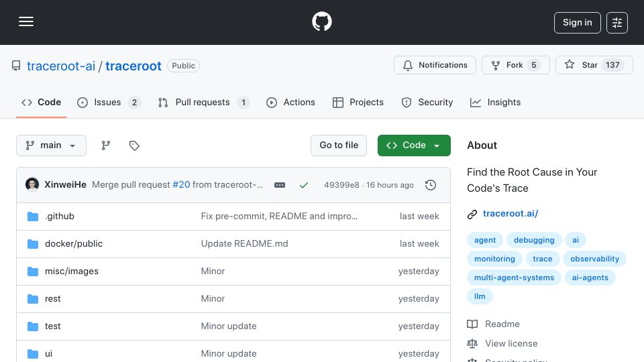
Task: Open the traceroot-ai owner link
Action: pos(61,66)
